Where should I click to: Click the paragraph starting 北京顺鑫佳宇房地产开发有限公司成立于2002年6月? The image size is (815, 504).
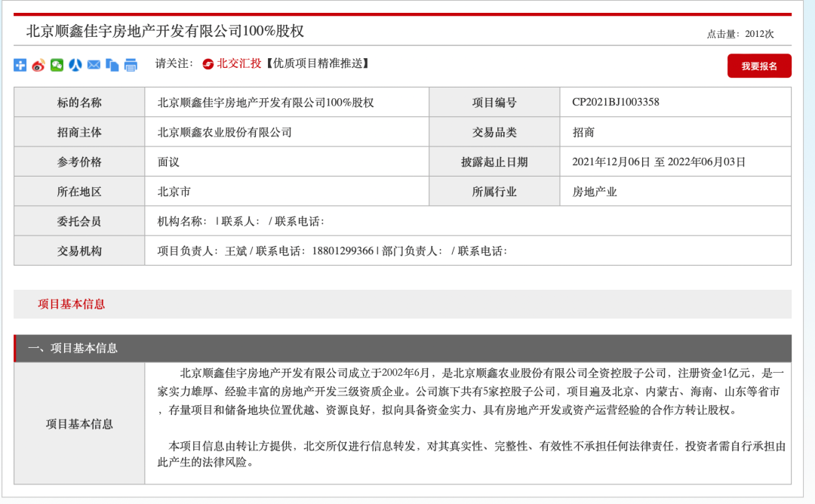pos(472,392)
